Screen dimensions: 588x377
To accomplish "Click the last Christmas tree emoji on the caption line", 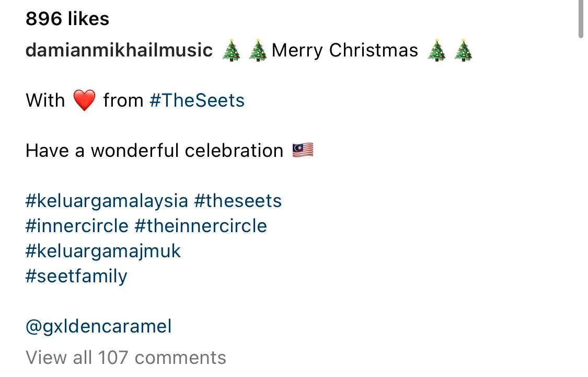I will coord(463,51).
